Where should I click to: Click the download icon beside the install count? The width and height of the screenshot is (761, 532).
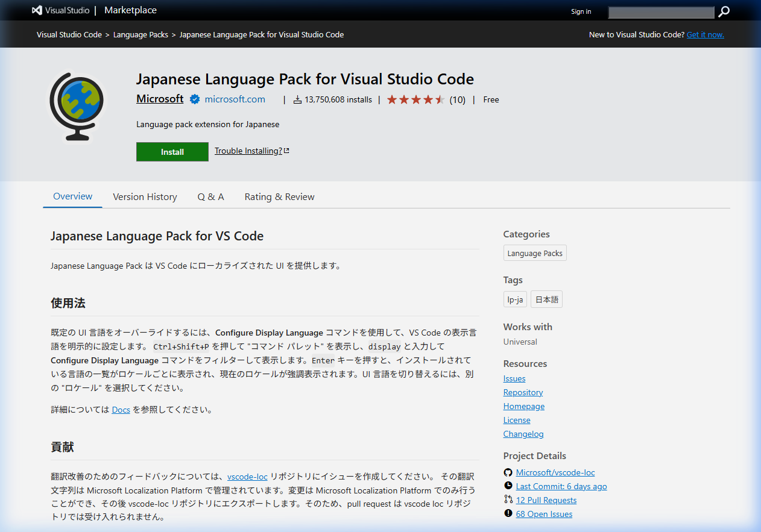(x=297, y=99)
